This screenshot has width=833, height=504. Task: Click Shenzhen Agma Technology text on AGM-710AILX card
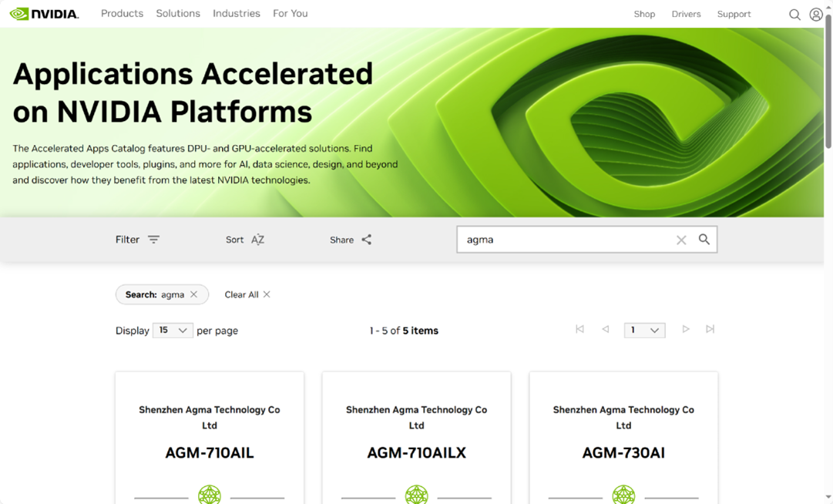click(x=416, y=418)
